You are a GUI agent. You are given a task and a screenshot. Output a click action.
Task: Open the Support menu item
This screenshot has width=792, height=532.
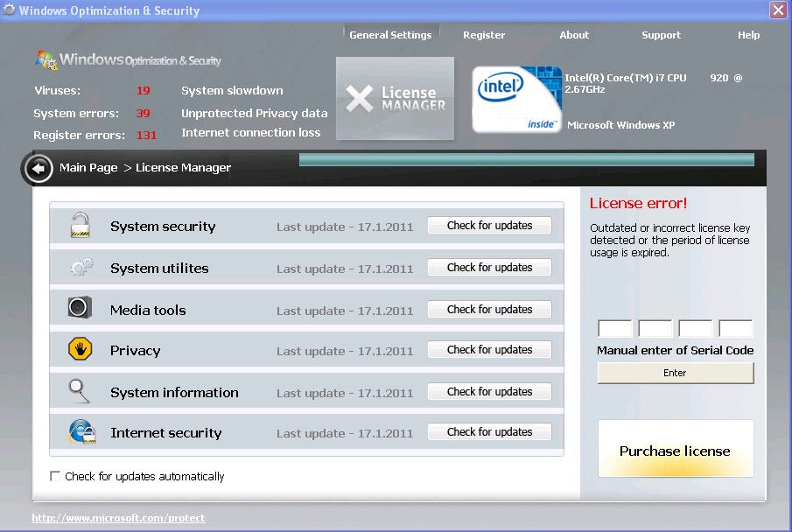(662, 35)
